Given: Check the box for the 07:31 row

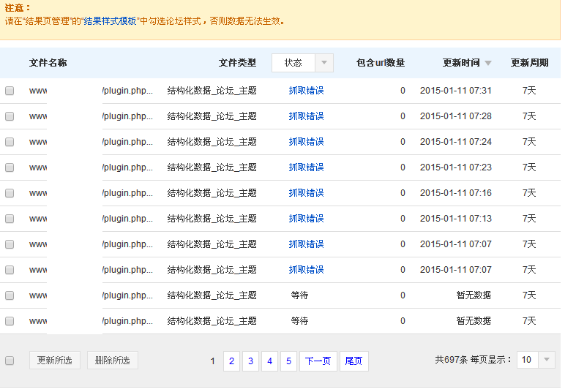Looking at the screenshot, I should (x=10, y=91).
